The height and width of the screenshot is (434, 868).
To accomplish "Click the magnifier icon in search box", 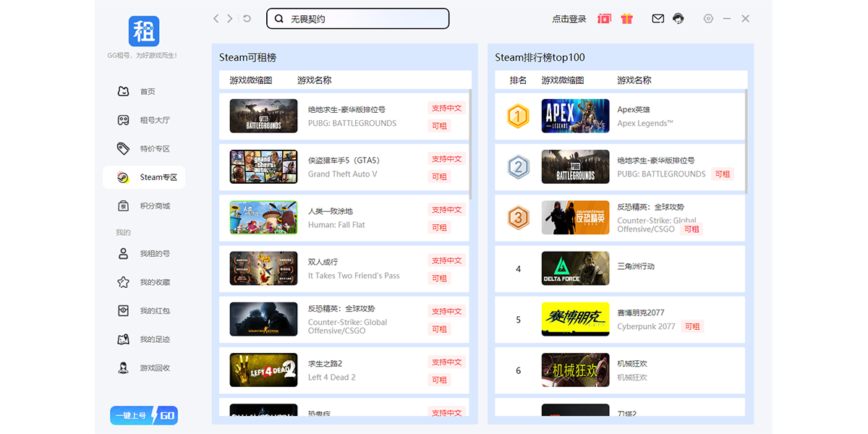I will (279, 19).
